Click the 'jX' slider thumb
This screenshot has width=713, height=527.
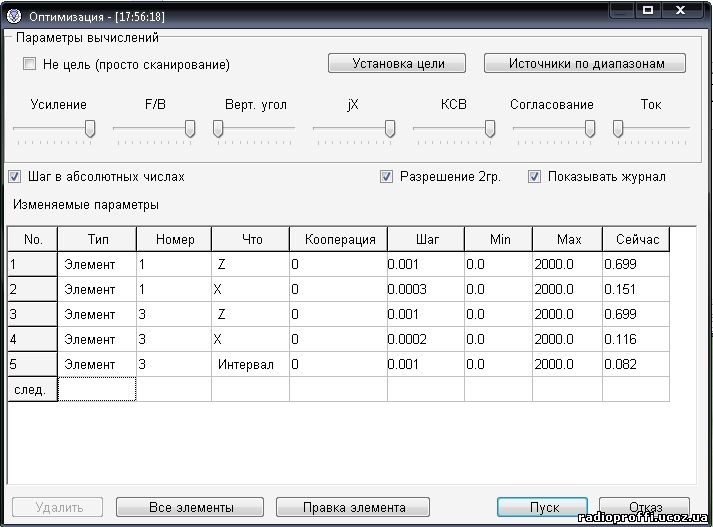(390, 129)
